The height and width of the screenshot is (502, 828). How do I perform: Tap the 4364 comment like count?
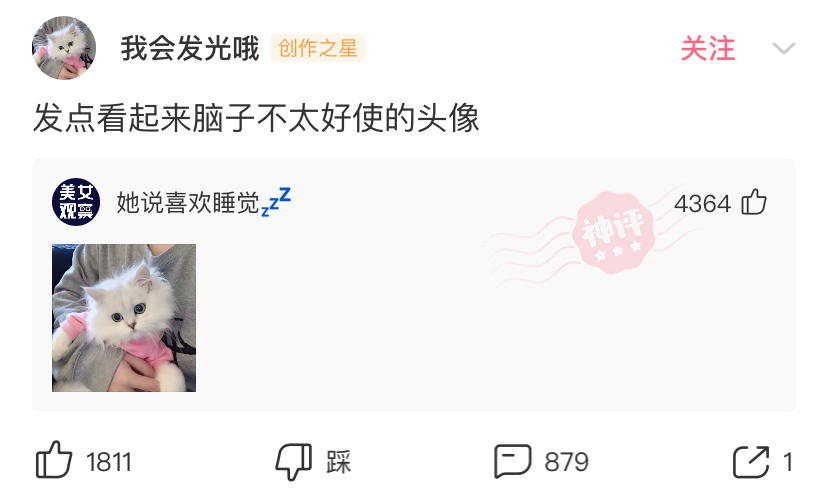point(702,203)
